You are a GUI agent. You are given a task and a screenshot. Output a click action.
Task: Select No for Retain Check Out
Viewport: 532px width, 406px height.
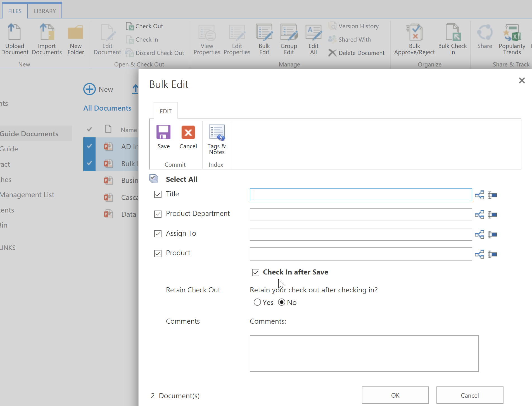coord(282,302)
